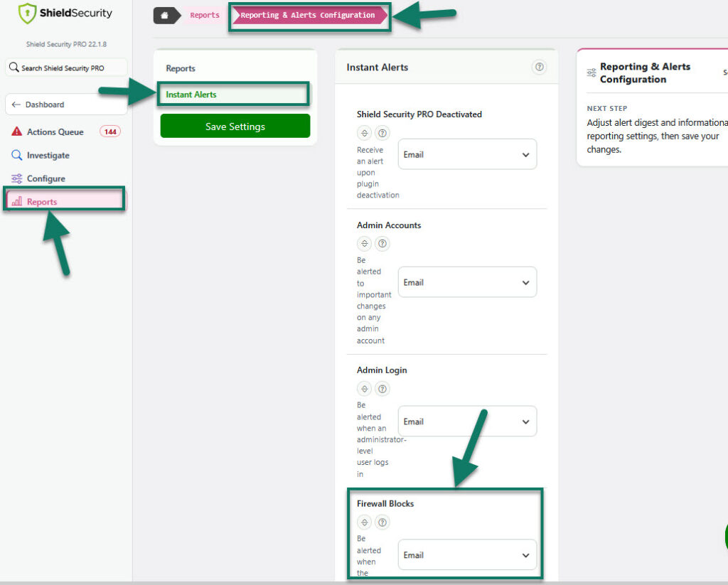Focus the Search Shield Security PRO field
This screenshot has height=585, width=728.
click(x=66, y=68)
